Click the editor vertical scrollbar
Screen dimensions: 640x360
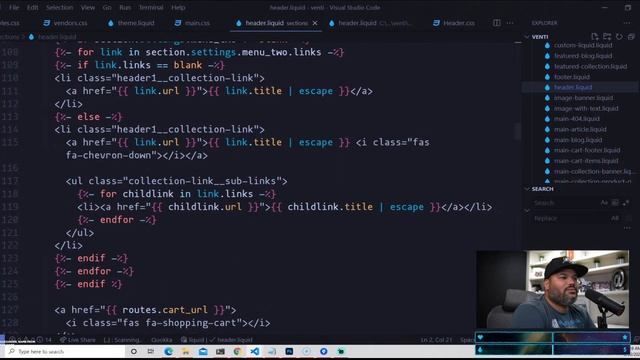(x=518, y=132)
